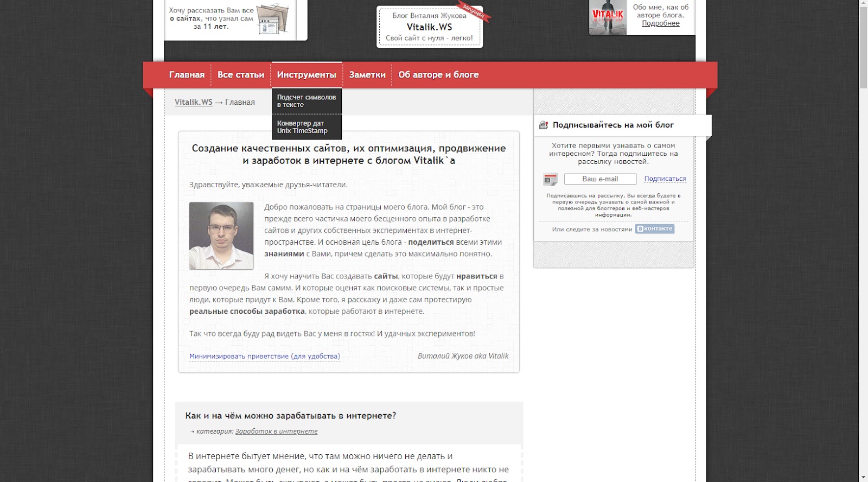Click the author's portrait photo
868x482 pixels.
(221, 236)
